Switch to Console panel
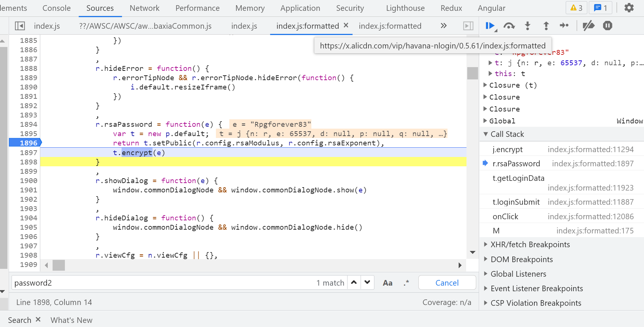 coord(56,8)
